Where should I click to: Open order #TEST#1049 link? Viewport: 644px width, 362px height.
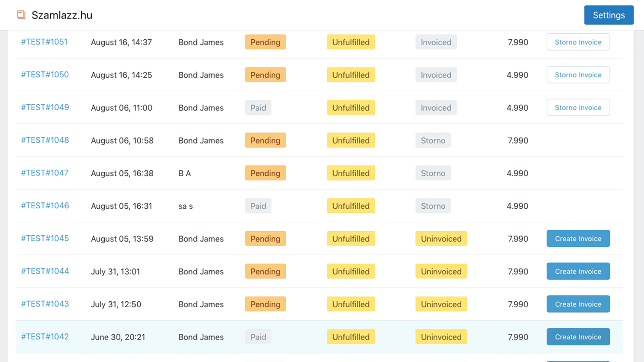(x=45, y=107)
